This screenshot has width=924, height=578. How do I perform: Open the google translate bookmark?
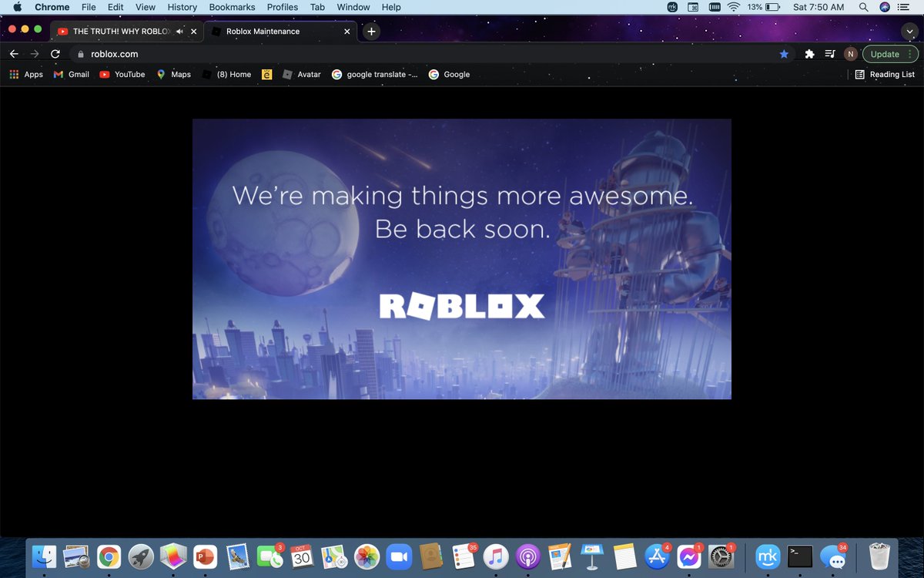375,75
